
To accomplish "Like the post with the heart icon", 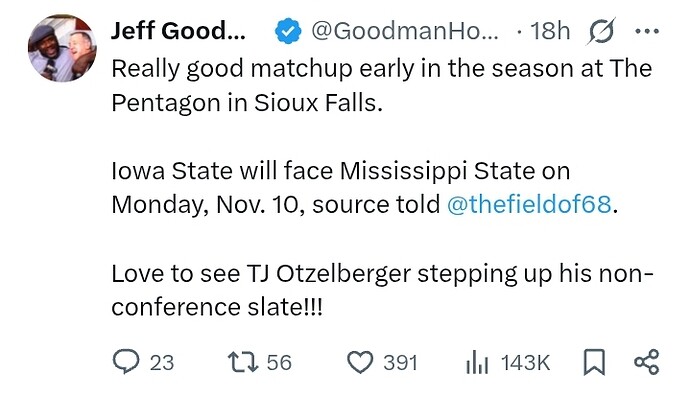I will coord(360,363).
